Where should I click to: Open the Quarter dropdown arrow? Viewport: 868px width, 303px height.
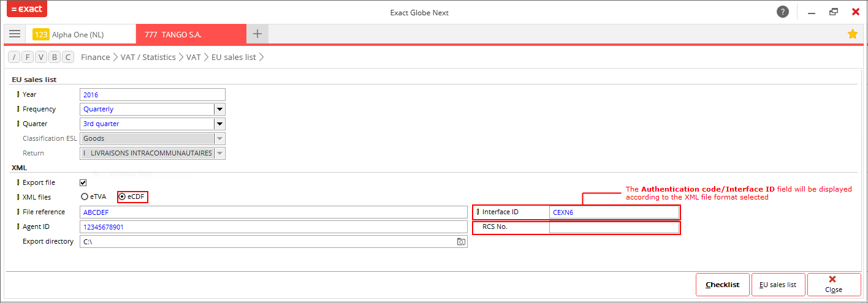coord(219,124)
